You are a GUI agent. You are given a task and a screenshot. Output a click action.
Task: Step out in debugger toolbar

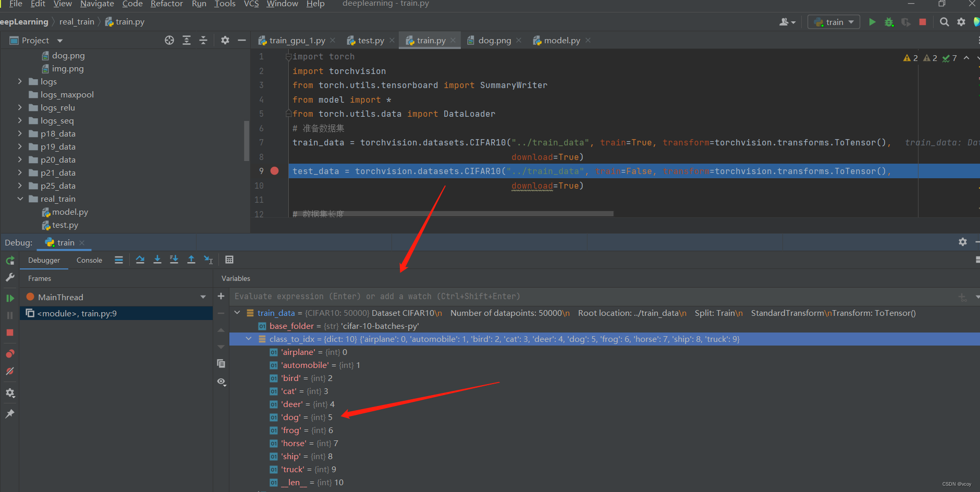click(191, 260)
